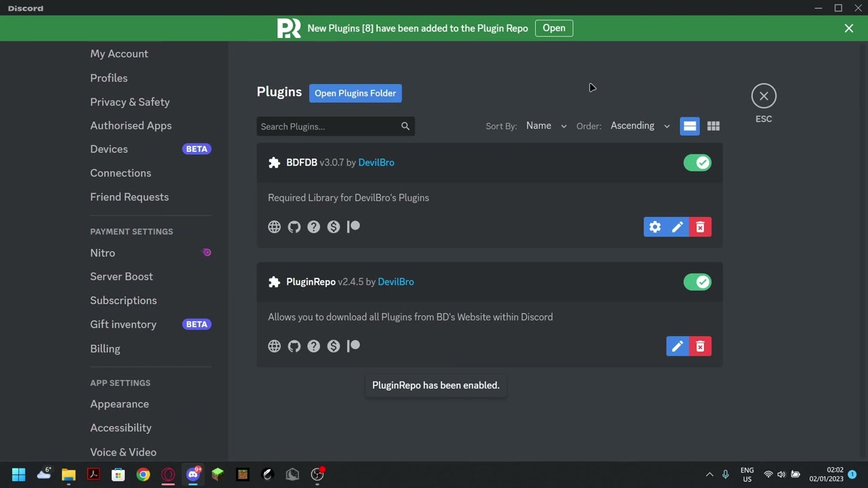This screenshot has height=488, width=868.
Task: Switch to list view layout
Action: pos(690,126)
